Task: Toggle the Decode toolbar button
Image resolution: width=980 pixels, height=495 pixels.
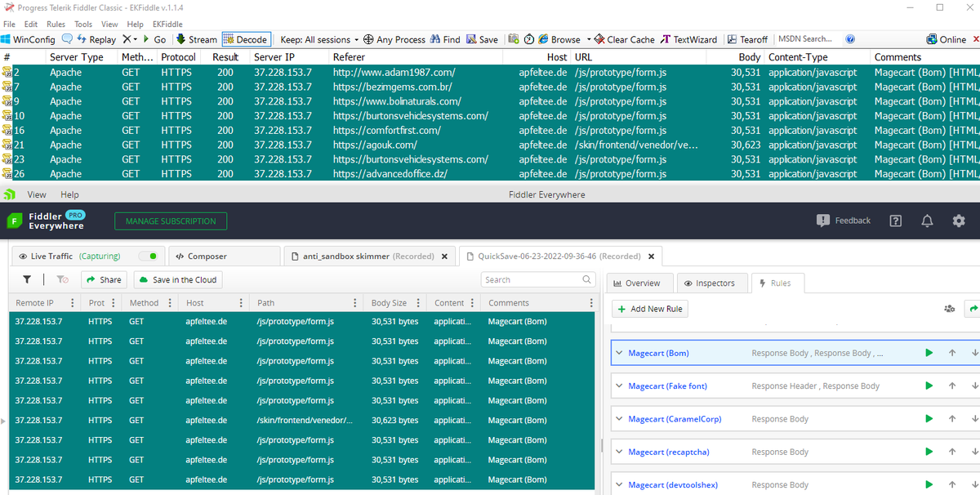Action: tap(246, 39)
